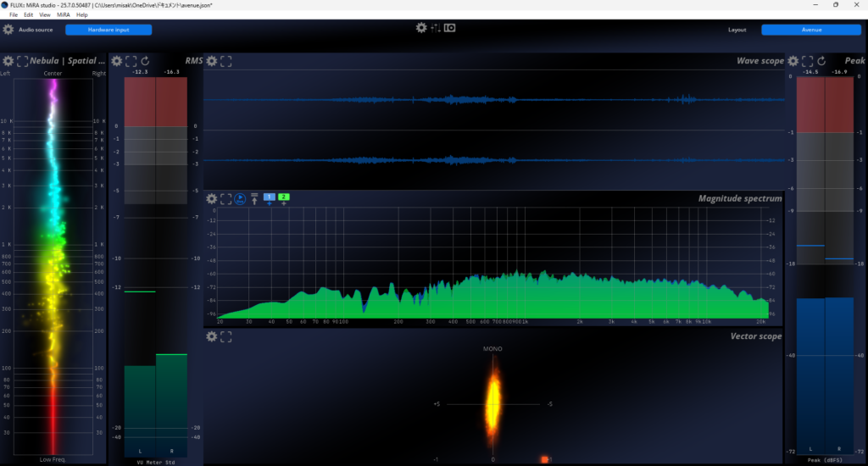Image resolution: width=868 pixels, height=466 pixels.
Task: Click the orange marker on Vector scope scale
Action: point(544,459)
